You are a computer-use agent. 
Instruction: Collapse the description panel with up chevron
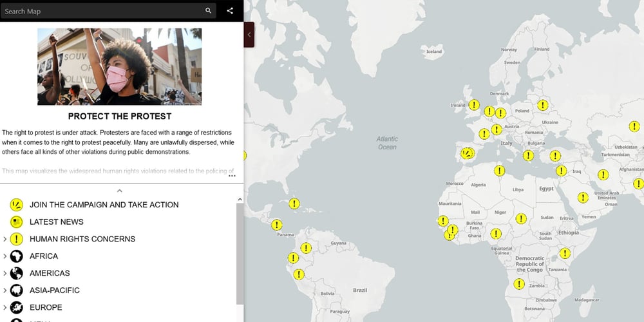[x=119, y=191]
